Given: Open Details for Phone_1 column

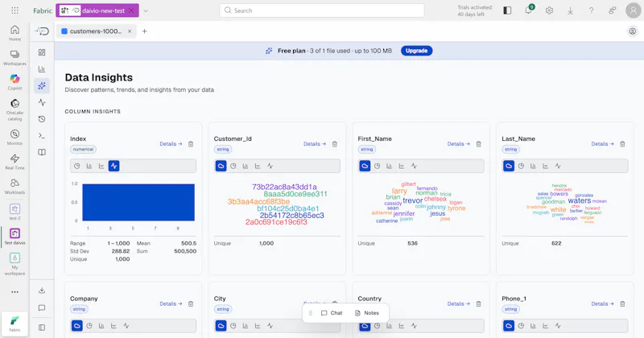Looking at the screenshot, I should [602, 303].
